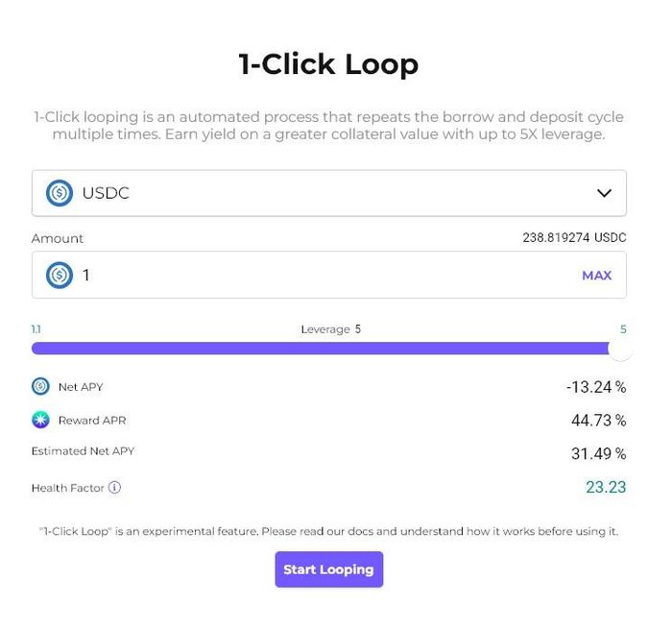Viewport: 672px width, 629px height.
Task: Click the USDC coin icon in the asset selector
Action: coord(60,193)
